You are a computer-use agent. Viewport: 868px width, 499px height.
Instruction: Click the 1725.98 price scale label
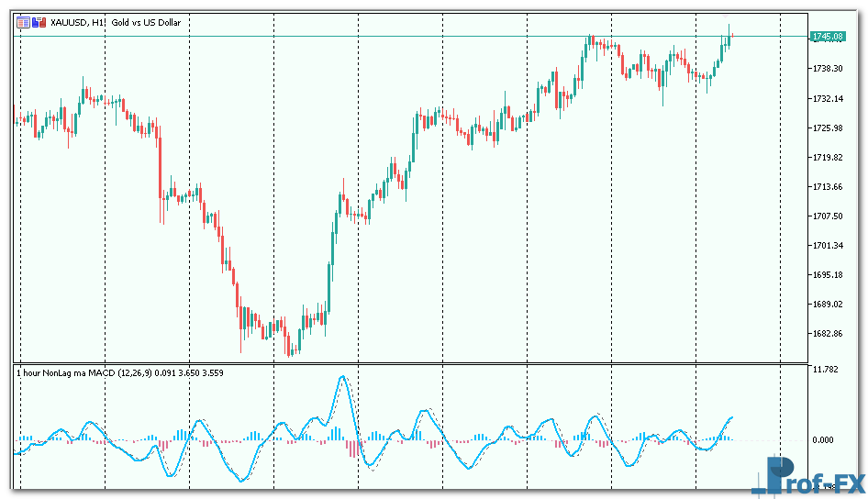828,128
